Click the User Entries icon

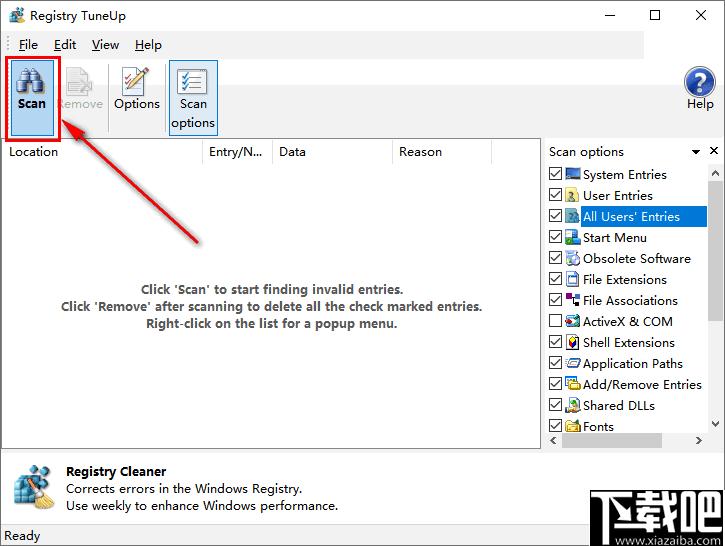click(572, 195)
